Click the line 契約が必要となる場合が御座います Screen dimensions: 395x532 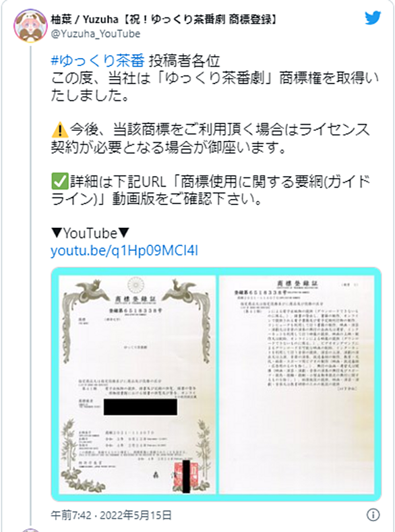169,147
